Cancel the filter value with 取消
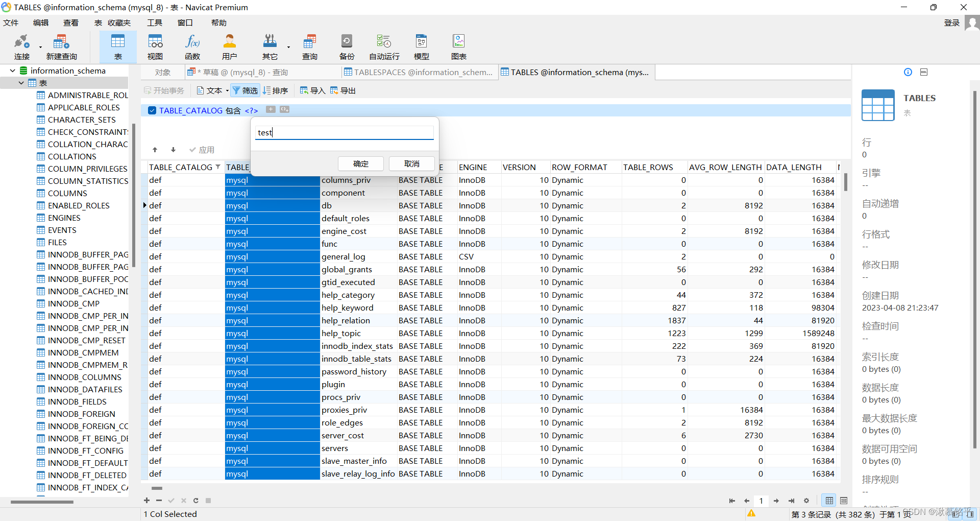Image resolution: width=980 pixels, height=521 pixels. [x=412, y=163]
